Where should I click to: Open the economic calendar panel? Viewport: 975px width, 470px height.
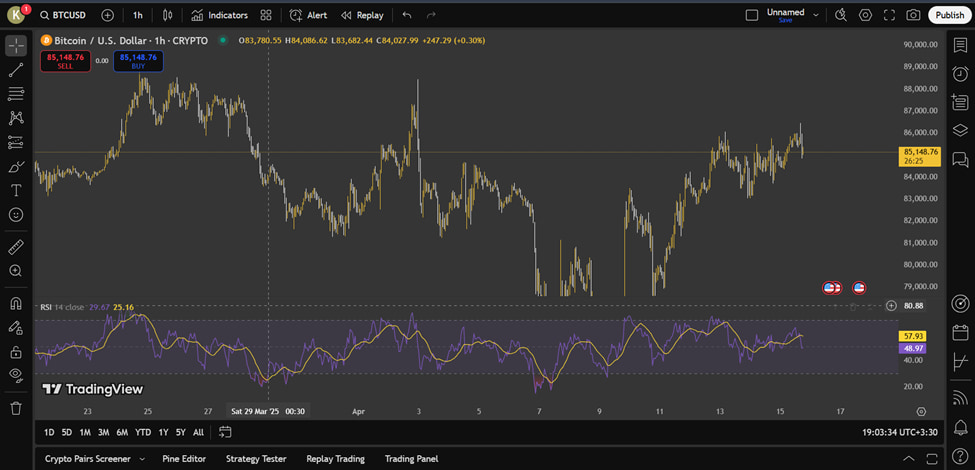click(x=960, y=332)
